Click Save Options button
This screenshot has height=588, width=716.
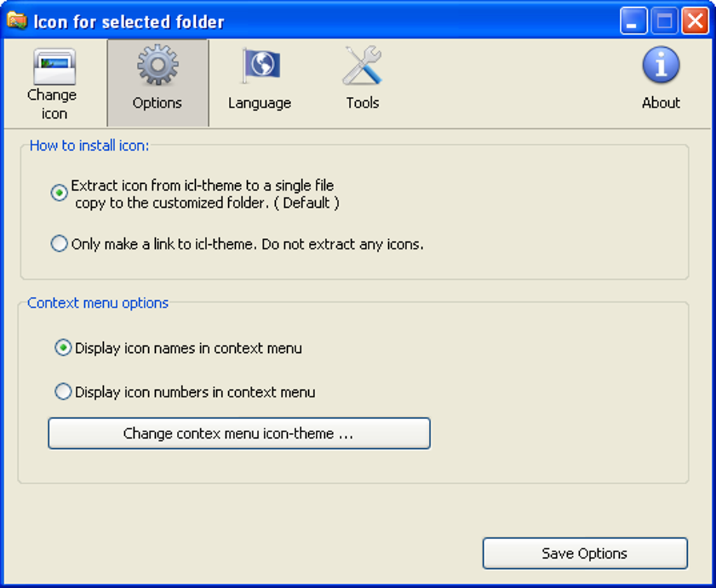pos(585,554)
